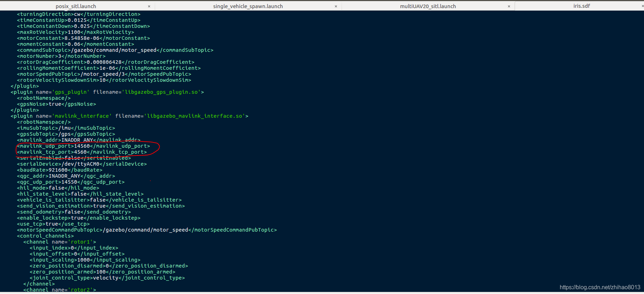Click the zero_position_disarmed 0 line
Image resolution: width=644 pixels, height=294 pixels.
click(x=109, y=266)
